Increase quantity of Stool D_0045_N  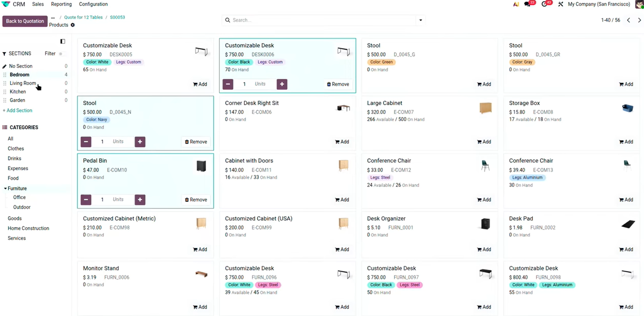coord(140,142)
